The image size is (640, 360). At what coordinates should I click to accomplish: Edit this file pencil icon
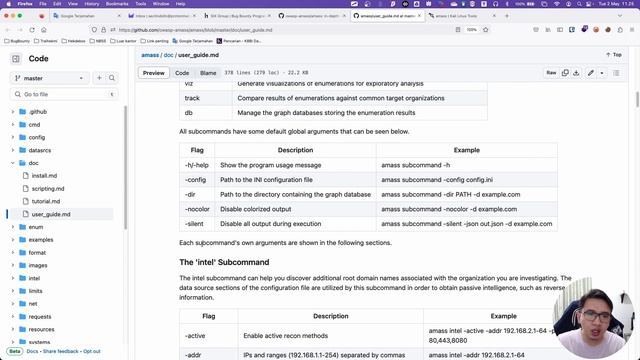click(x=591, y=73)
